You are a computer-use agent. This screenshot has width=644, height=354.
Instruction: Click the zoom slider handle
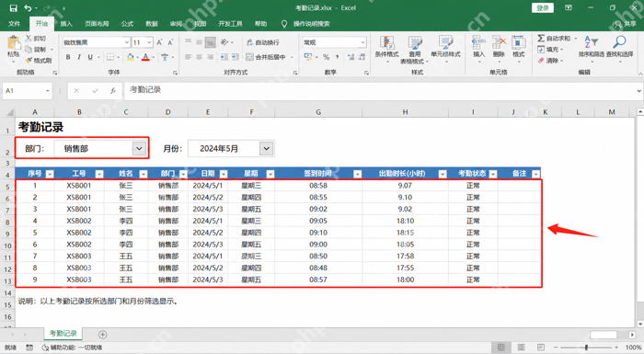(586, 348)
